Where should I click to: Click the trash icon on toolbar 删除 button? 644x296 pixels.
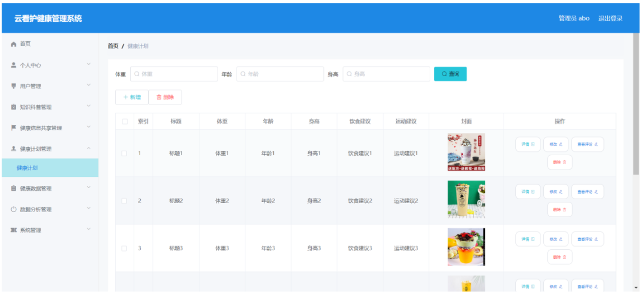[x=159, y=97]
